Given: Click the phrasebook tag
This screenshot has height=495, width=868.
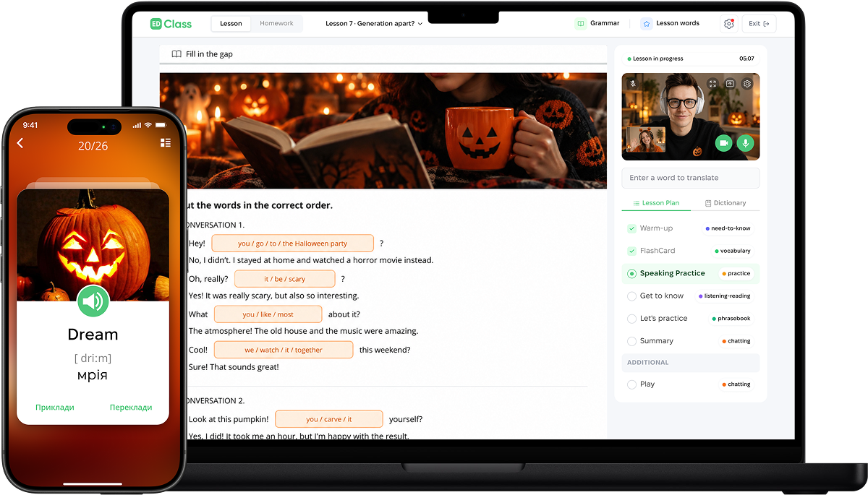Looking at the screenshot, I should coord(732,319).
